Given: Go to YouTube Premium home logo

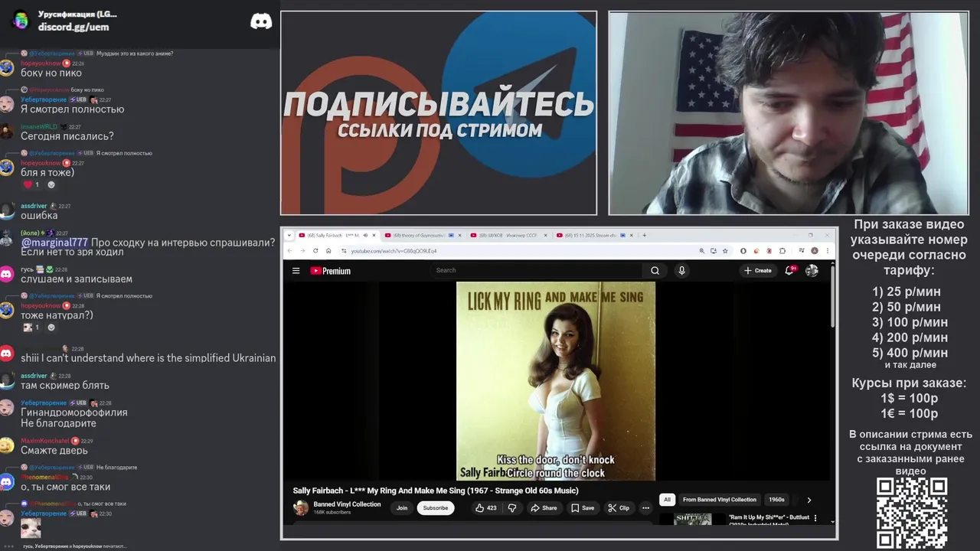Looking at the screenshot, I should (x=330, y=270).
